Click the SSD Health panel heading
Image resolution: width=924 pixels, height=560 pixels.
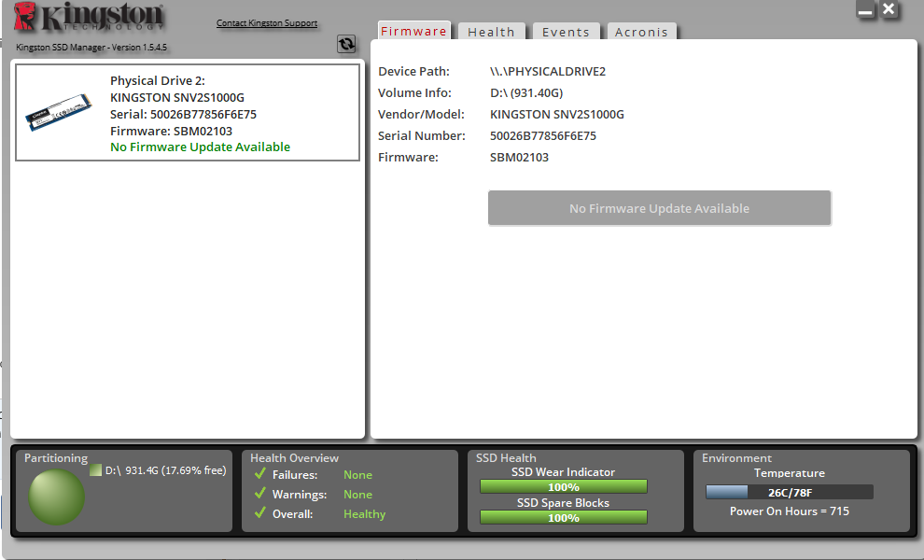[506, 458]
